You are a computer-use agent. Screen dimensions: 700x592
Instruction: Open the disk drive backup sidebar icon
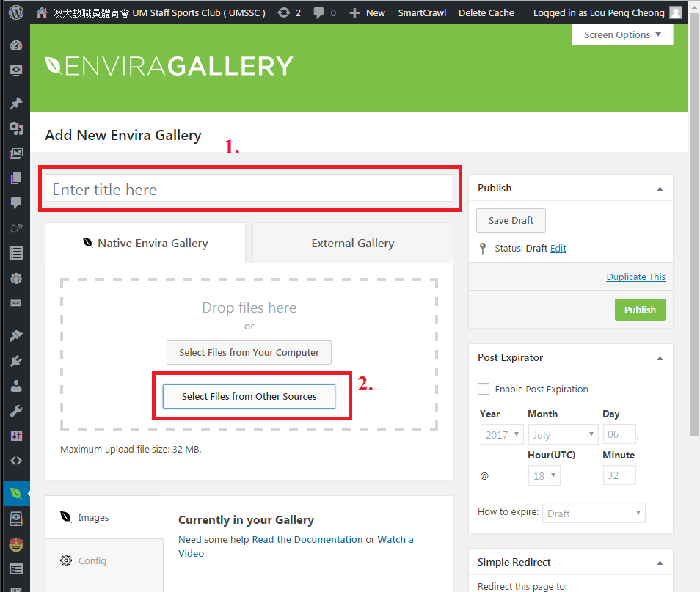(16, 519)
